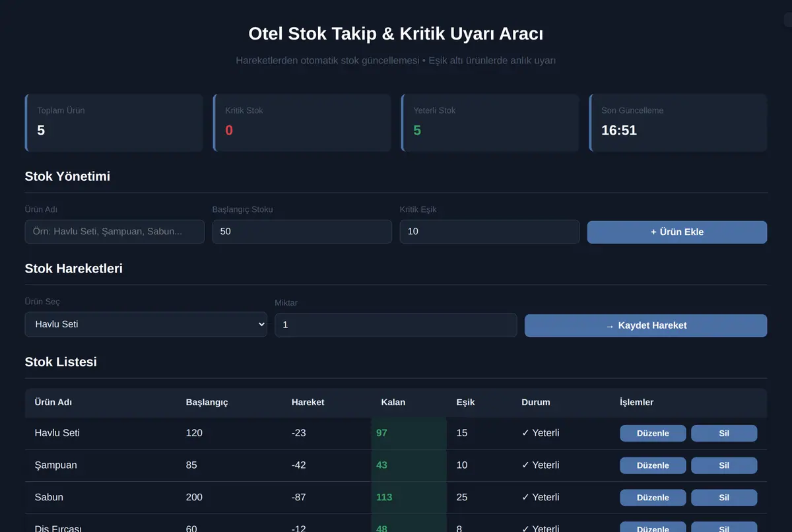This screenshot has height=532, width=792.
Task: Click the Miktar input field
Action: click(396, 325)
